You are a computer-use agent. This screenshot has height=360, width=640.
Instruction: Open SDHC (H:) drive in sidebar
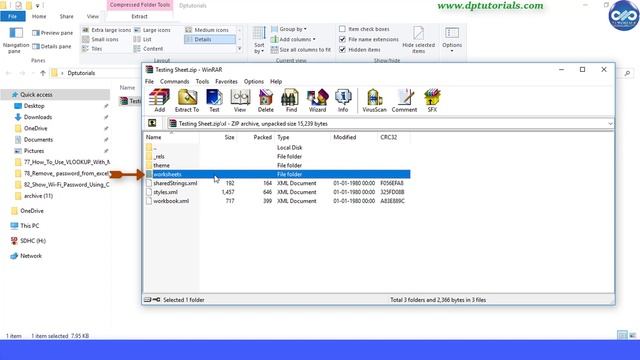point(33,241)
